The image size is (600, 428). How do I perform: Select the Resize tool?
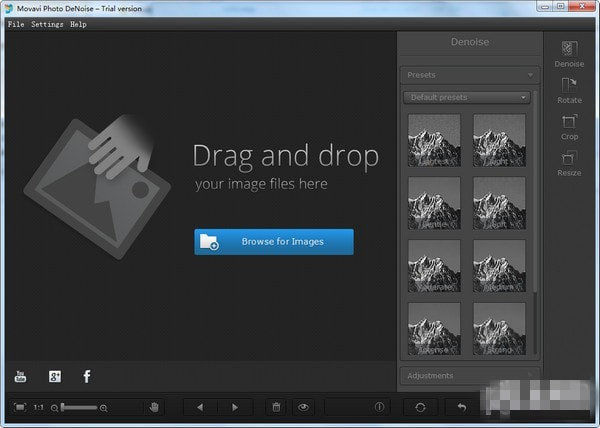569,163
